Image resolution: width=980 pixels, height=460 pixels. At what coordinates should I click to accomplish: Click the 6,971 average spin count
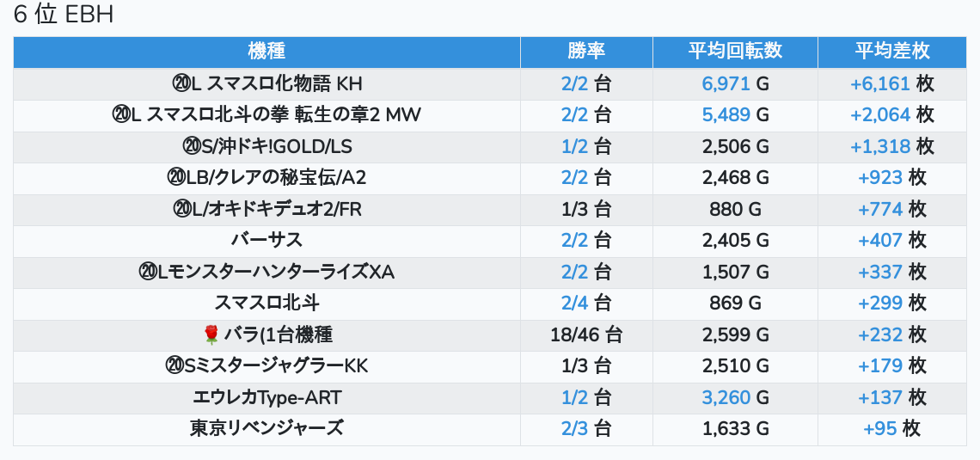[x=726, y=83]
